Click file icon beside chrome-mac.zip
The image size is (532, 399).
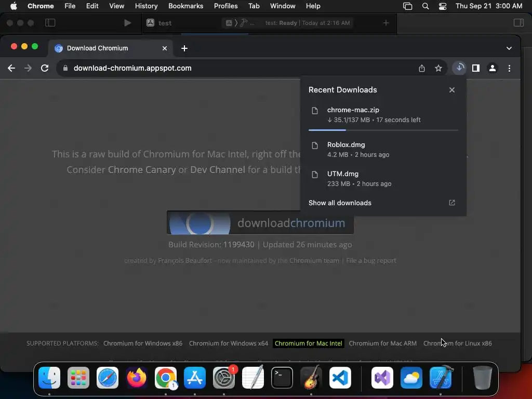point(315,111)
